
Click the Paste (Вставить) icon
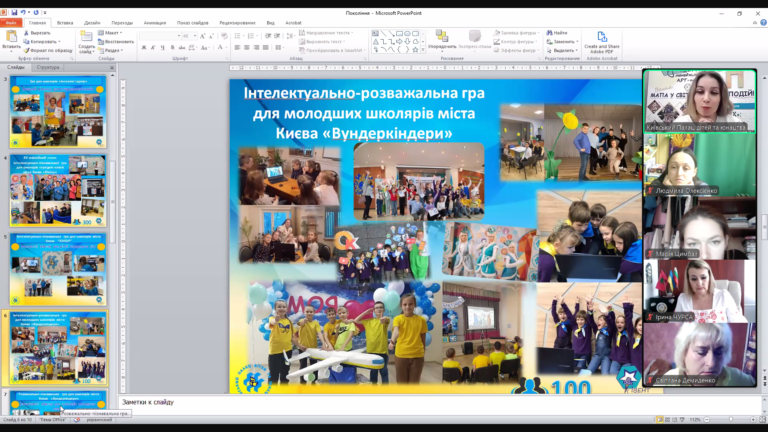(x=11, y=36)
